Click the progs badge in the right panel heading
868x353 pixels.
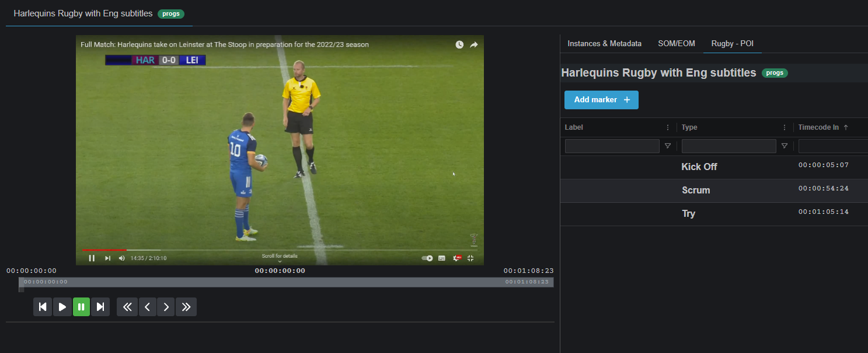pos(775,73)
